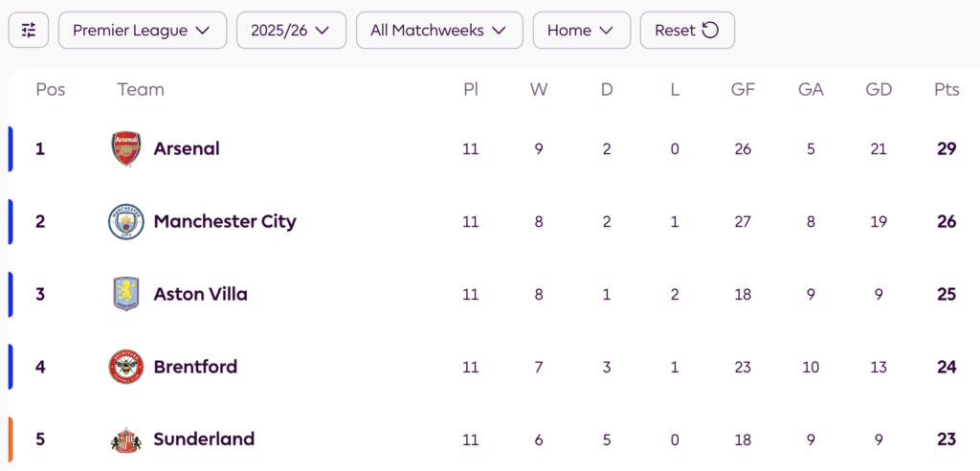The height and width of the screenshot is (471, 980).
Task: Expand the 2025/26 season dropdown
Action: pyautogui.click(x=291, y=31)
